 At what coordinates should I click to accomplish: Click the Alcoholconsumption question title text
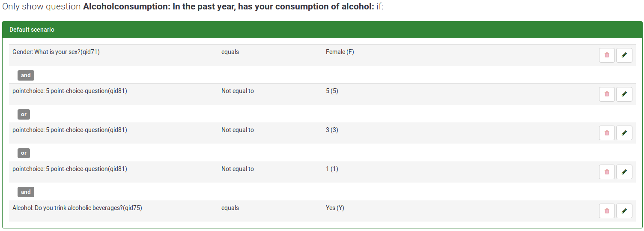229,7
